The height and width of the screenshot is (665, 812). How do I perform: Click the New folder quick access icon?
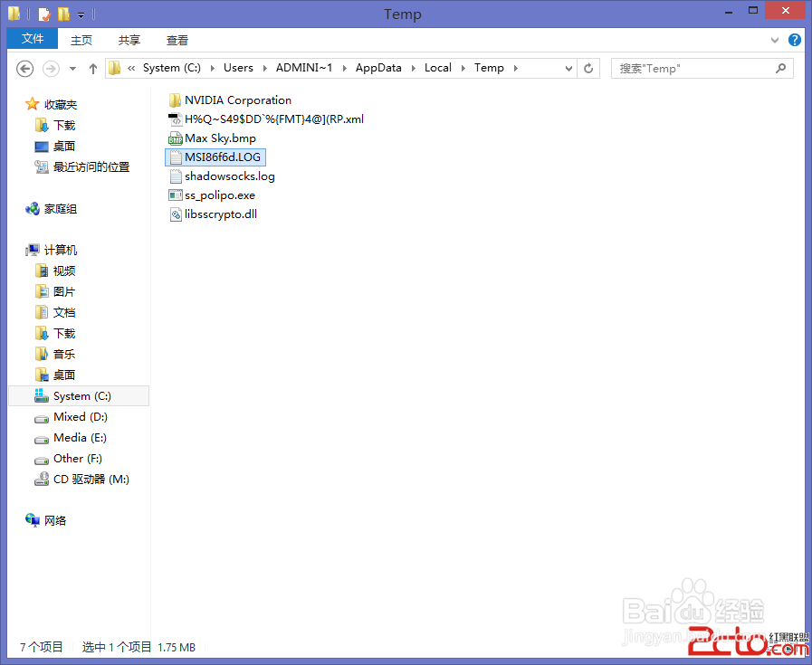pos(63,14)
